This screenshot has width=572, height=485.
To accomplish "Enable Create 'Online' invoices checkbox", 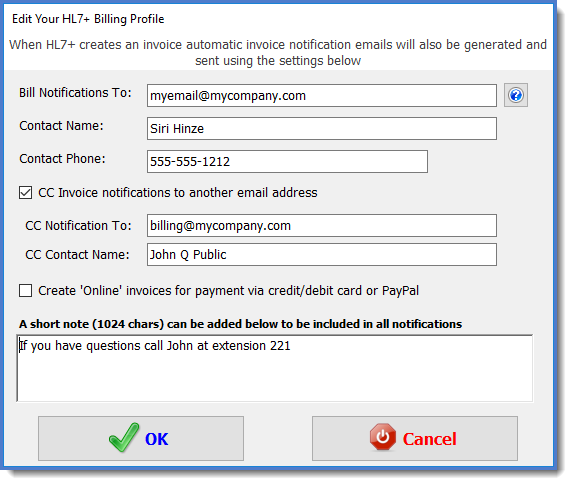I will [x=26, y=291].
